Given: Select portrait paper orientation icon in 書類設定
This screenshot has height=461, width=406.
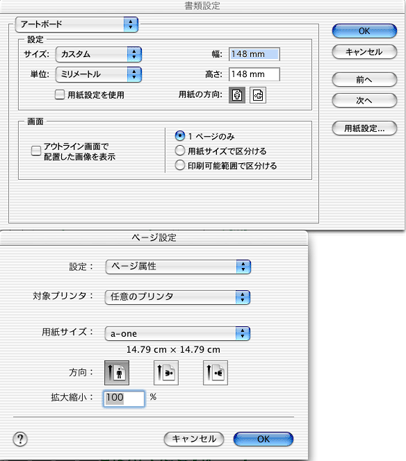Looking at the screenshot, I should point(237,95).
